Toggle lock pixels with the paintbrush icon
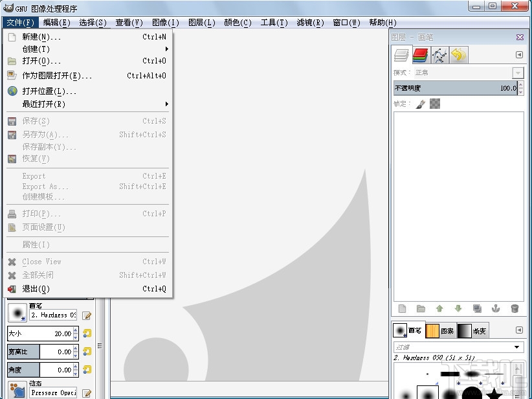The image size is (532, 399). pyautogui.click(x=420, y=104)
